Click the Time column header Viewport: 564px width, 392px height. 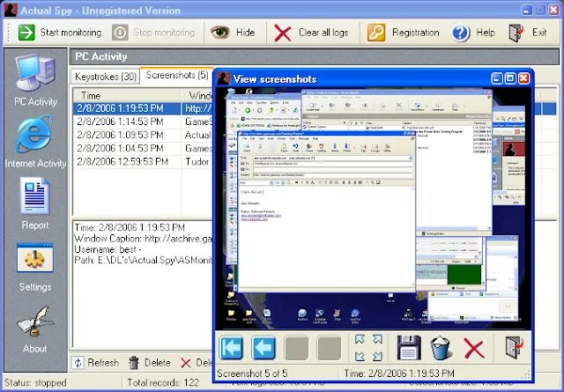click(127, 96)
